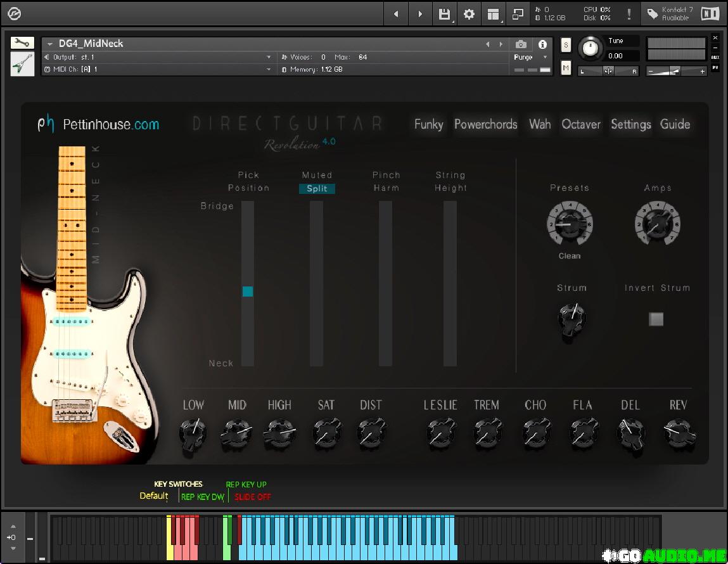Click the rack layout view icon
Viewport: 728px width, 564px height.
493,14
